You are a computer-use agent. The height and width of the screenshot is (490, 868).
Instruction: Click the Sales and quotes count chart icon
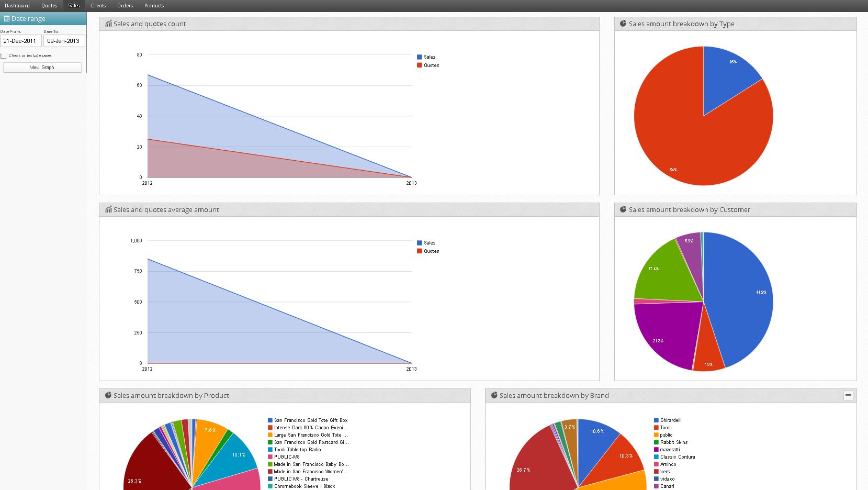coord(108,24)
